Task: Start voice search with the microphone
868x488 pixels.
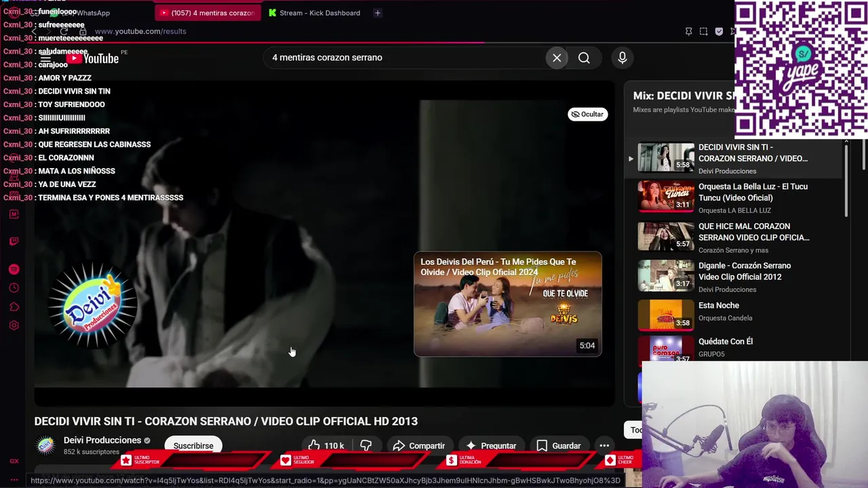Action: pos(622,58)
